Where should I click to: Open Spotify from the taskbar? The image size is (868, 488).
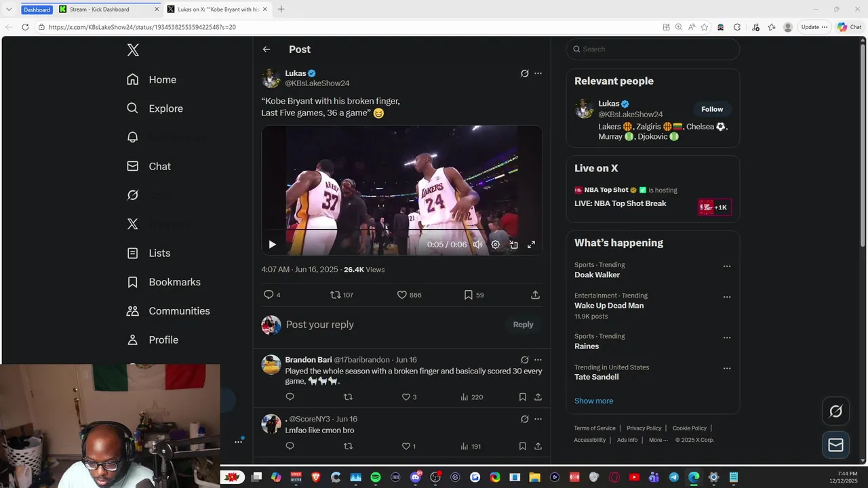(376, 477)
